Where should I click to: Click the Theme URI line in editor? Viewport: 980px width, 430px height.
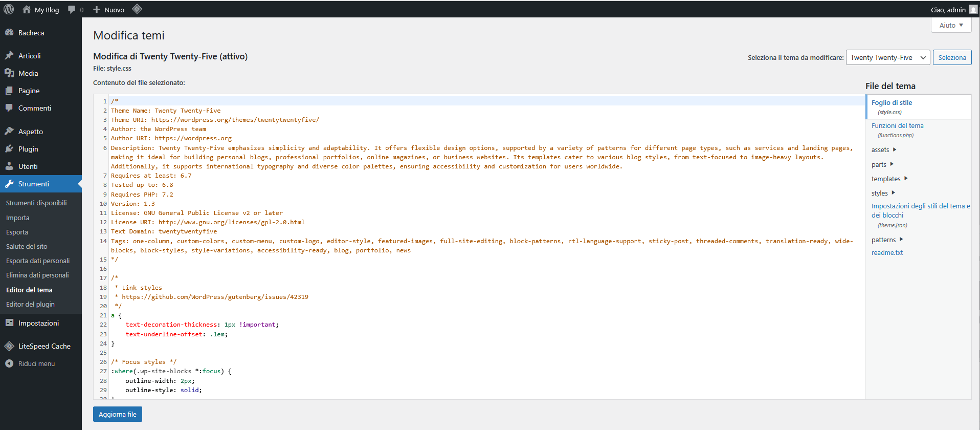tap(215, 120)
